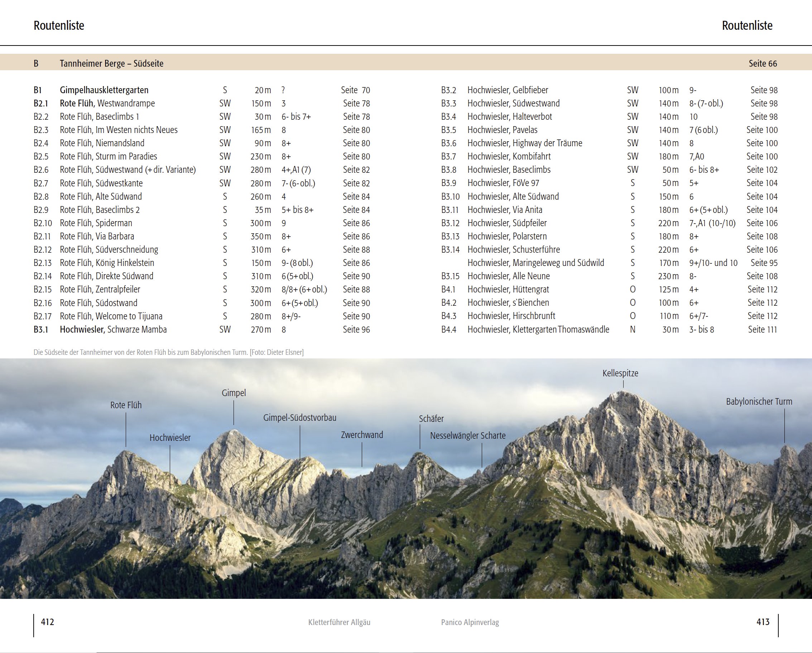The height and width of the screenshot is (653, 812).
Task: Click 'Seite 66' in the section header
Action: 763,63
